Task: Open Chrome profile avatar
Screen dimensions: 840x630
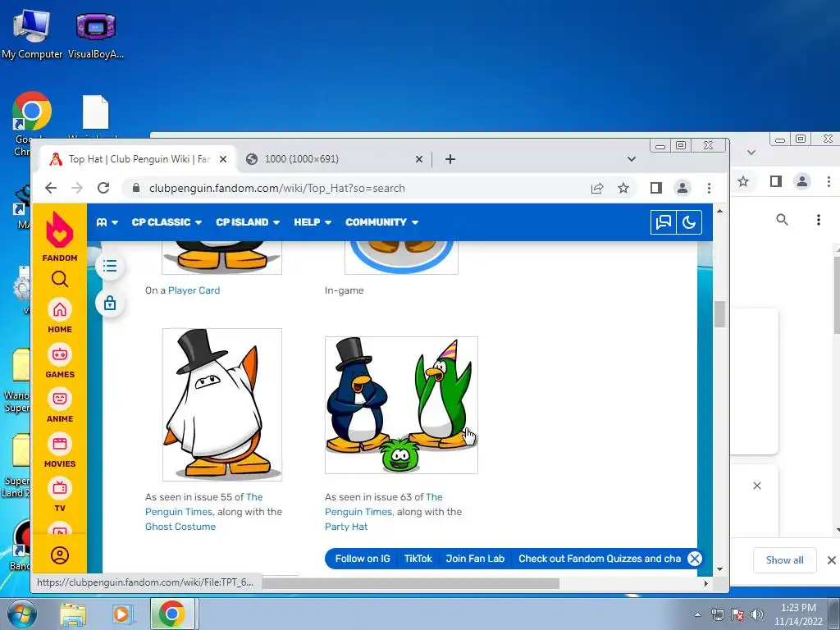Action: pos(682,188)
